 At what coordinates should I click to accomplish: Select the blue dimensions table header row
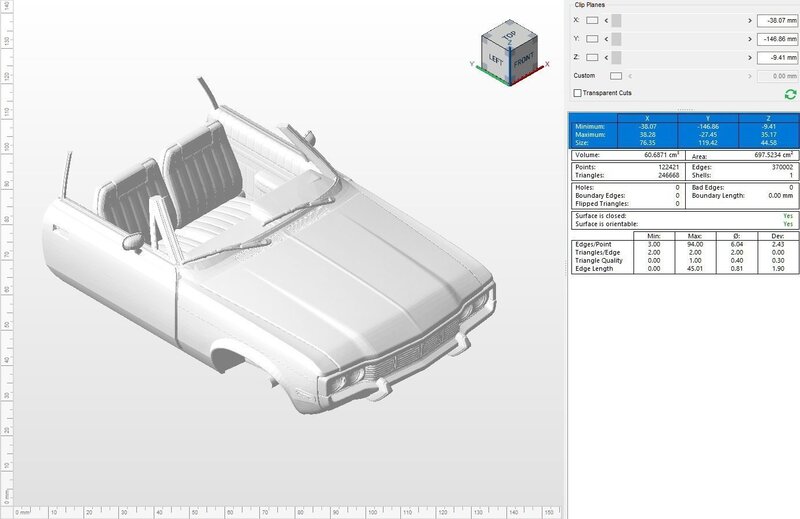[x=683, y=118]
